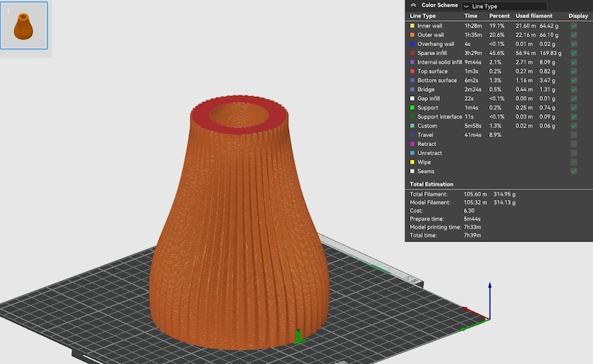
Task: Click the Gap infill white swatch
Action: 412,98
